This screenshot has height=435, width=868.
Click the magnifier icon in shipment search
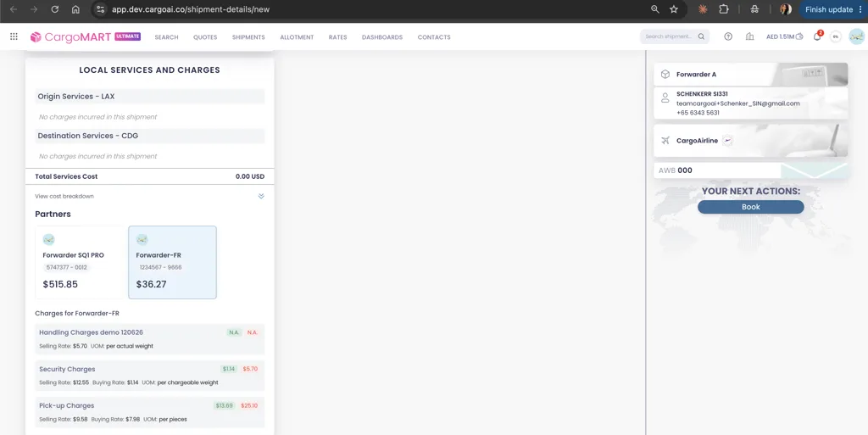click(701, 36)
